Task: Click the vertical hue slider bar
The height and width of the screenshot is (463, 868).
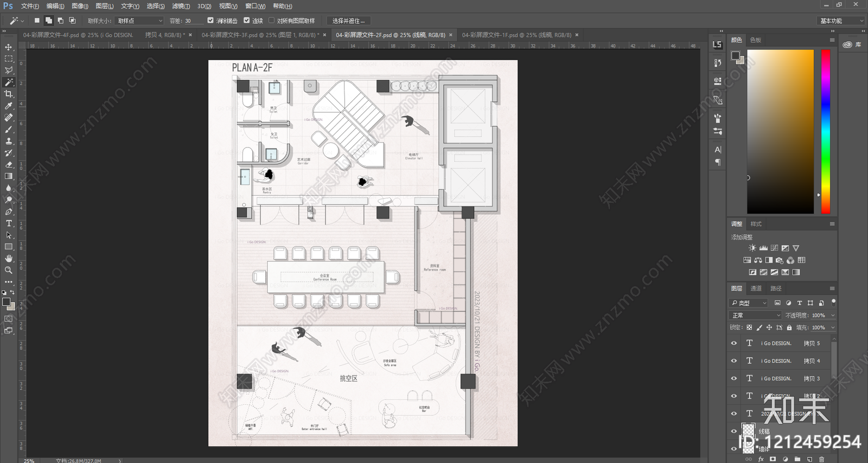Action: (x=825, y=132)
